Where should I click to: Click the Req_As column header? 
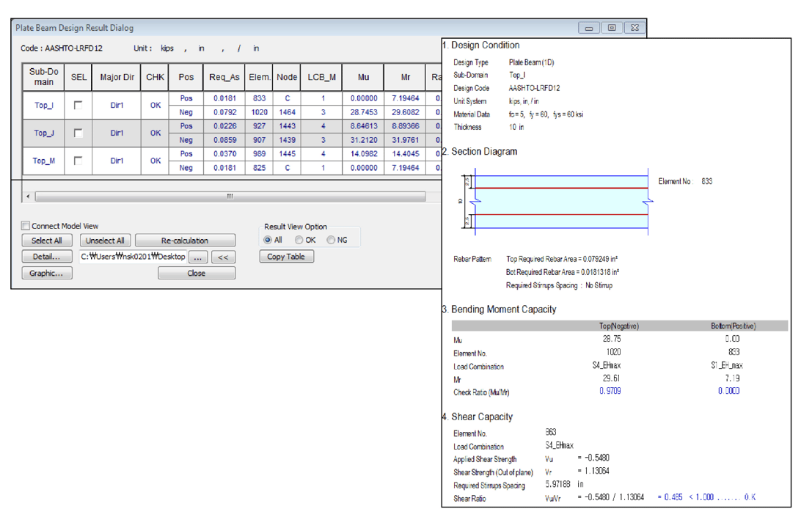[224, 77]
